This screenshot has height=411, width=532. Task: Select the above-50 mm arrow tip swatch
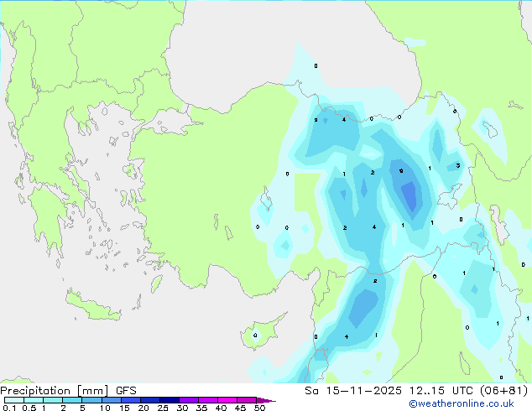[265, 400]
